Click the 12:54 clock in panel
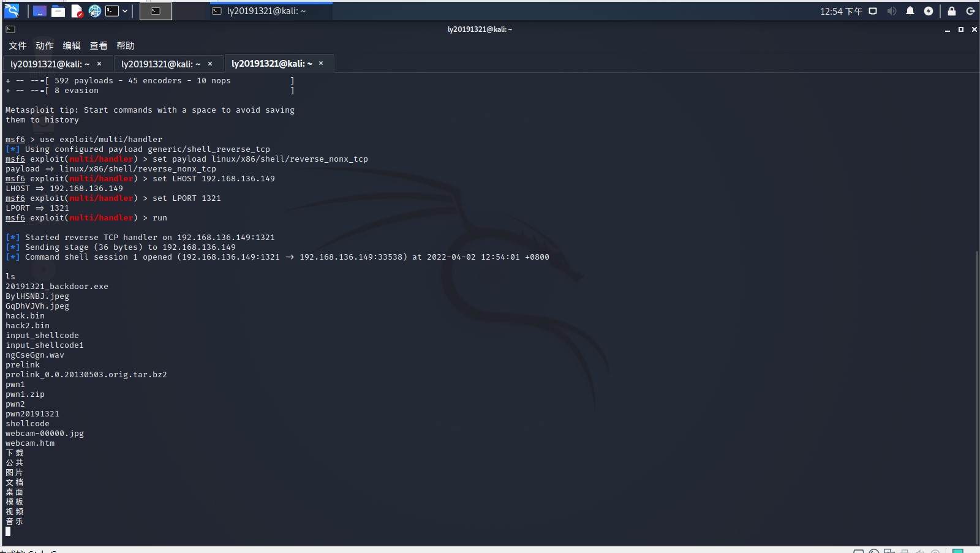 tap(841, 11)
